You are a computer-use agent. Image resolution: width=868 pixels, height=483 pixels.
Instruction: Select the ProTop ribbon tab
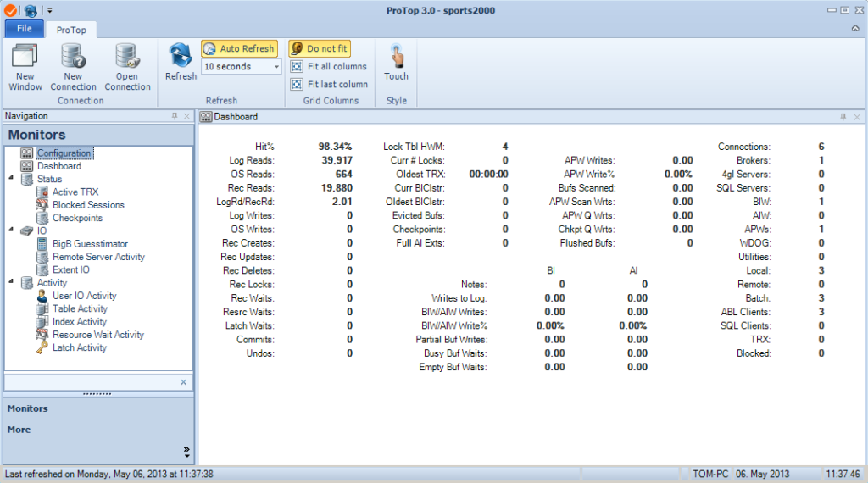tap(71, 30)
